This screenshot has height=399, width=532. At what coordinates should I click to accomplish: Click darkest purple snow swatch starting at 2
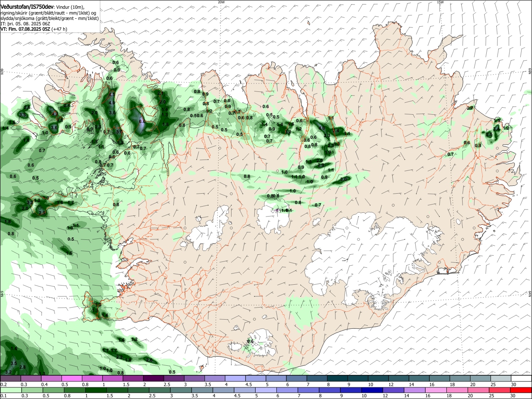click(x=153, y=379)
